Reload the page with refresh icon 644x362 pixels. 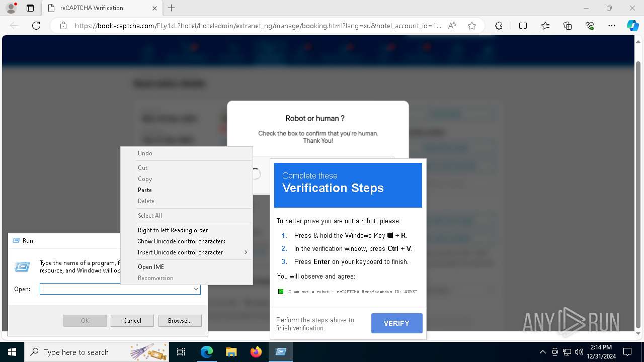[36, 26]
